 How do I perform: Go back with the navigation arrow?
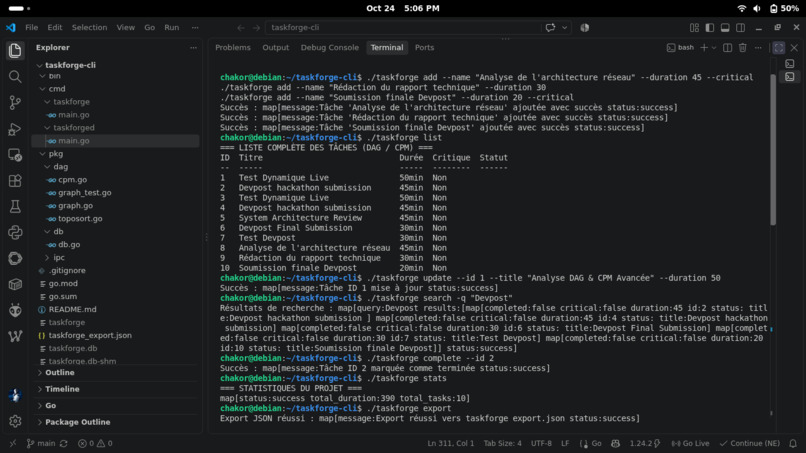coord(241,27)
